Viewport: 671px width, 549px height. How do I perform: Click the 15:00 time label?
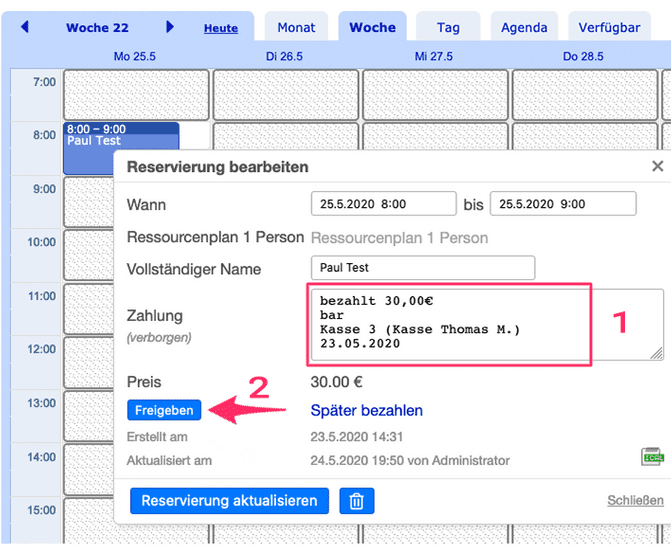pos(42,510)
